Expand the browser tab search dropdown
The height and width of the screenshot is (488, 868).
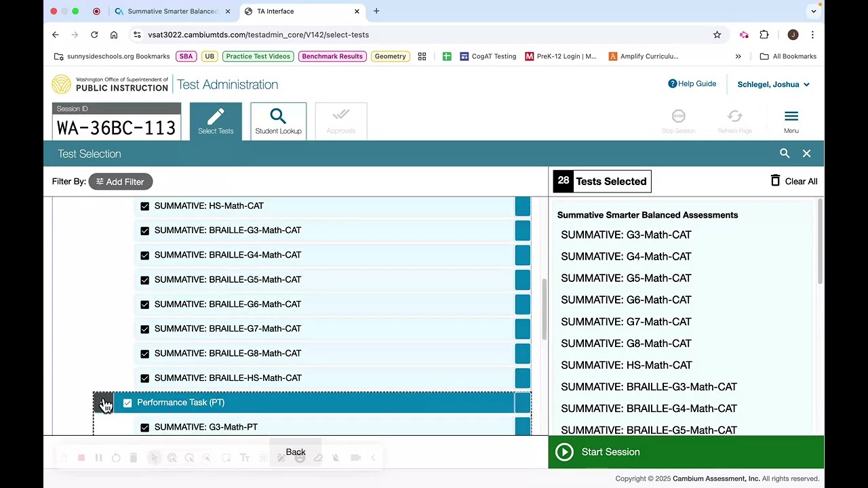pos(814,11)
